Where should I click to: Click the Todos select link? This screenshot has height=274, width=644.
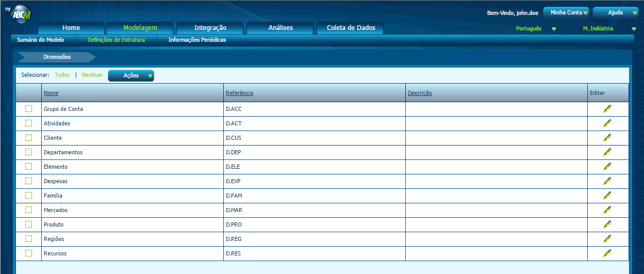[62, 75]
